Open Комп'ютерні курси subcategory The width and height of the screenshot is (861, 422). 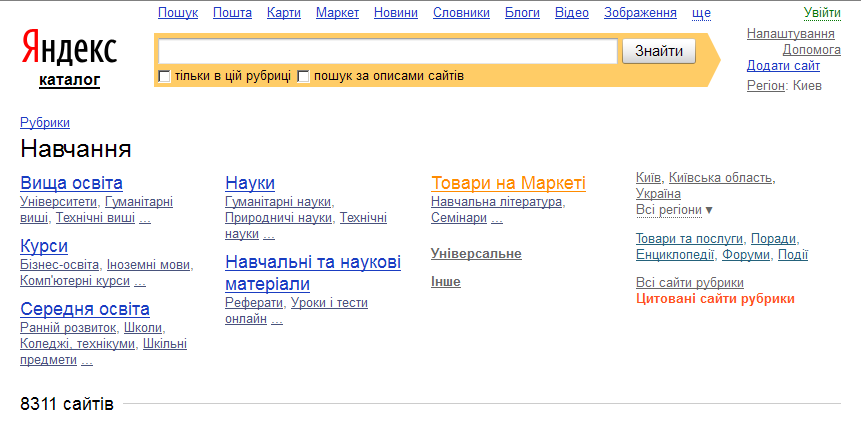[75, 281]
